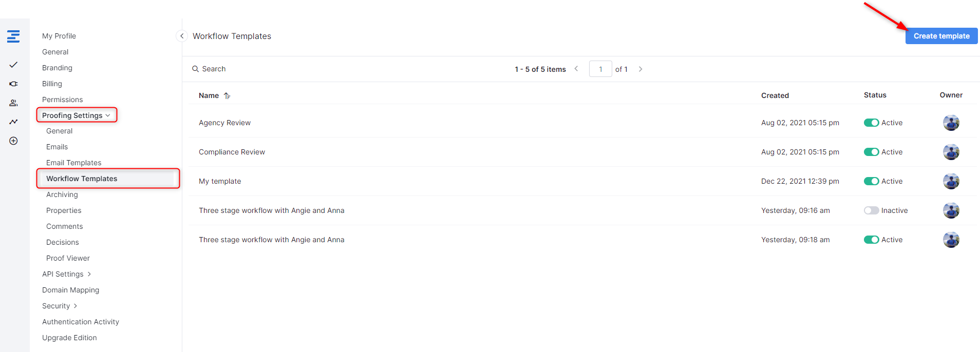Click owner avatar for Agency Review
Screen dimensions: 980x352
pos(951,123)
